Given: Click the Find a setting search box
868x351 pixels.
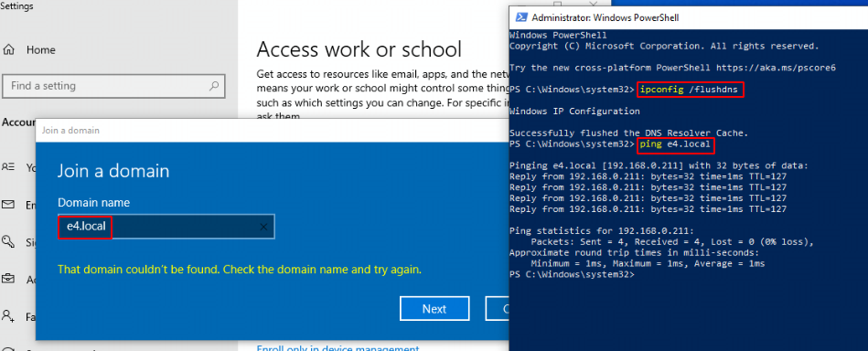Looking at the screenshot, I should 114,86.
